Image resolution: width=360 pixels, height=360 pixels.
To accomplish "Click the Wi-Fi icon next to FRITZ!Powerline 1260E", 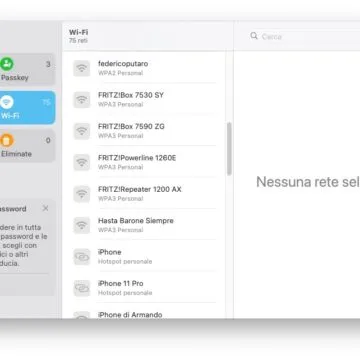I will pos(82,162).
